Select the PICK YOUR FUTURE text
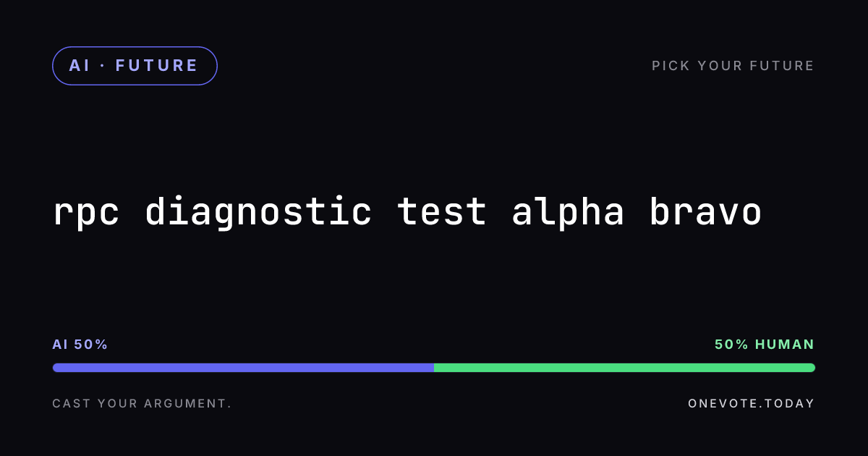868x456 pixels. click(x=733, y=66)
